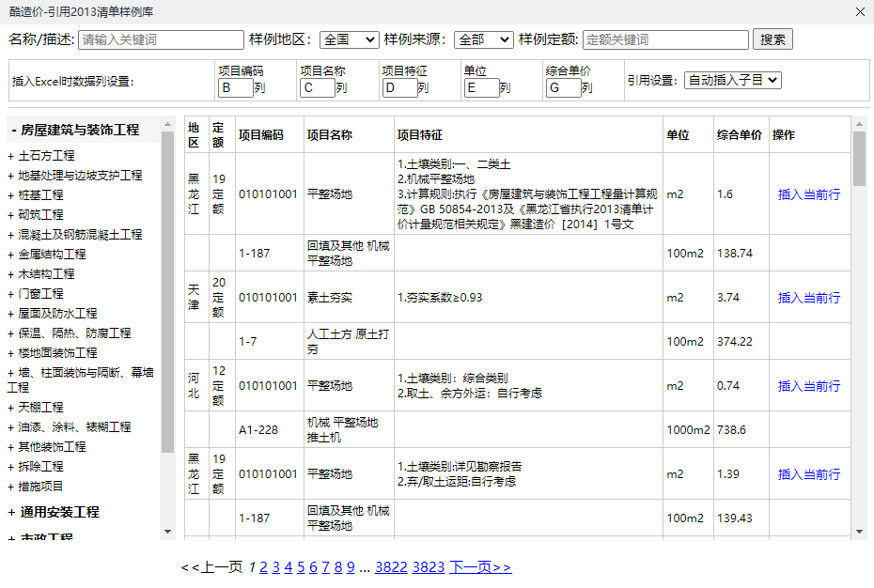Open the 样例地区 region dropdown

[349, 39]
